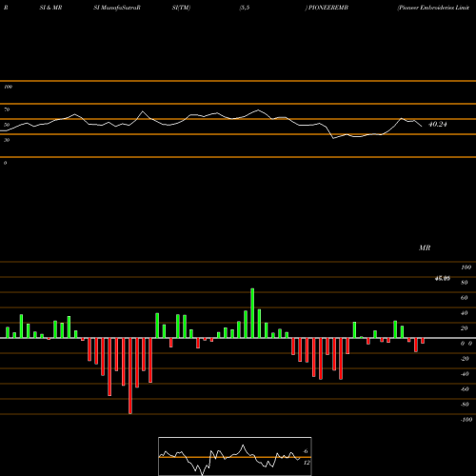Click the '30' label on RSI axis
The image size is (476, 476).
coord(7,140)
